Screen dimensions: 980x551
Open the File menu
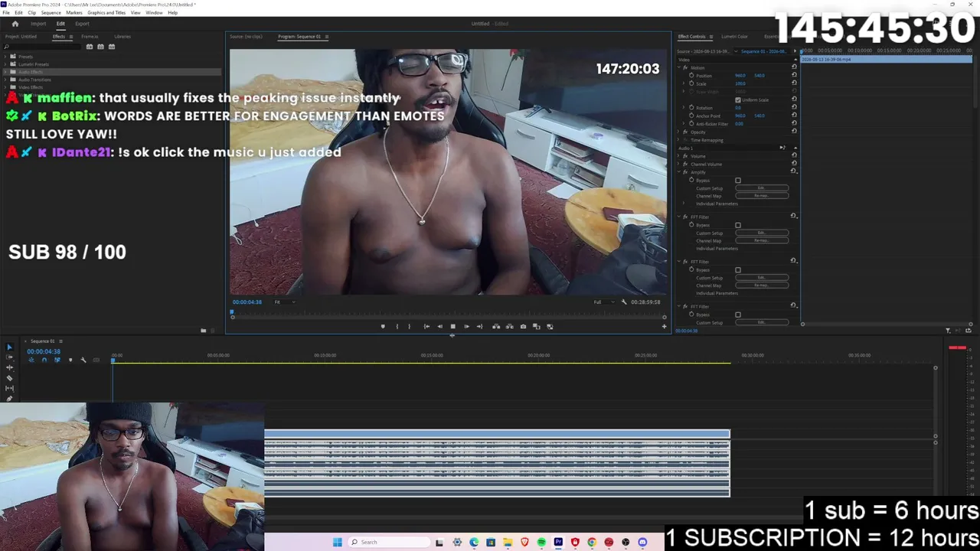click(6, 13)
